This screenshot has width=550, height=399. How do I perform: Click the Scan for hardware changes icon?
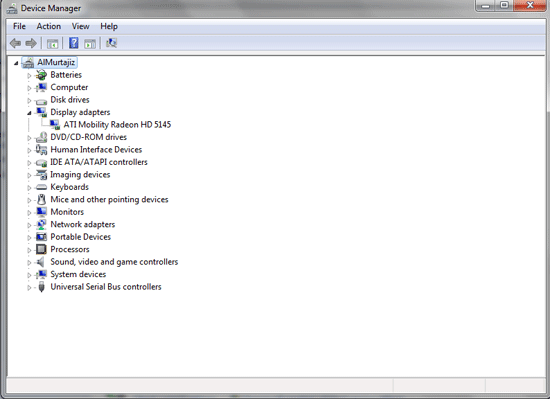click(112, 43)
